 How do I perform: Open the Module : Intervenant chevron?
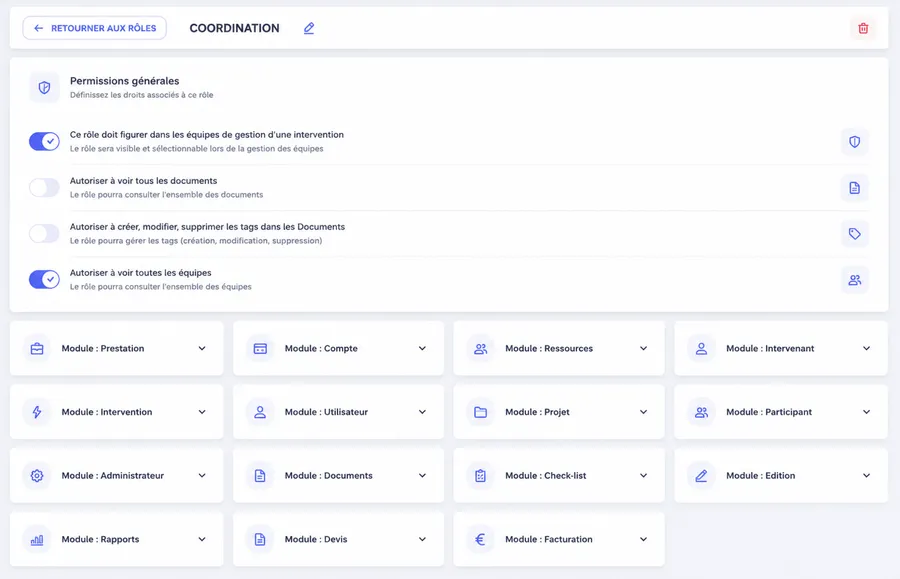click(867, 348)
